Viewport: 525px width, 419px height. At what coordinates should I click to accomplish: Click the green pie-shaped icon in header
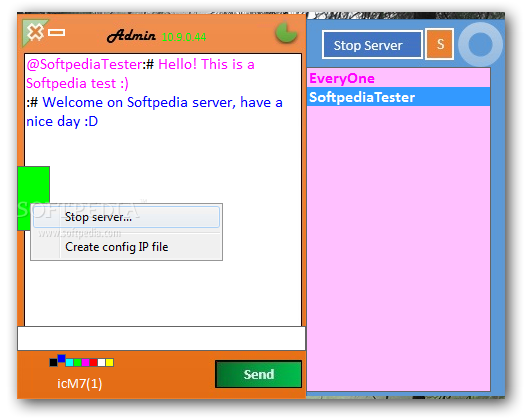[286, 32]
